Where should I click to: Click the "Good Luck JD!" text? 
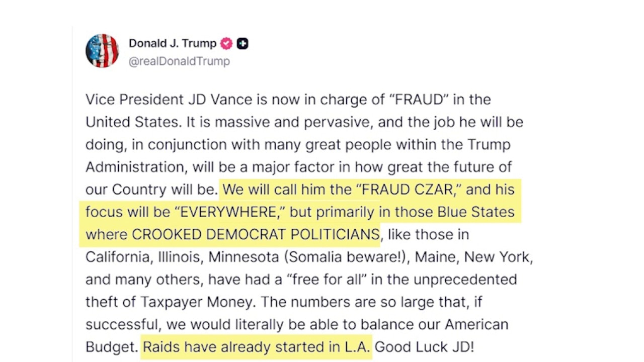[x=424, y=347]
